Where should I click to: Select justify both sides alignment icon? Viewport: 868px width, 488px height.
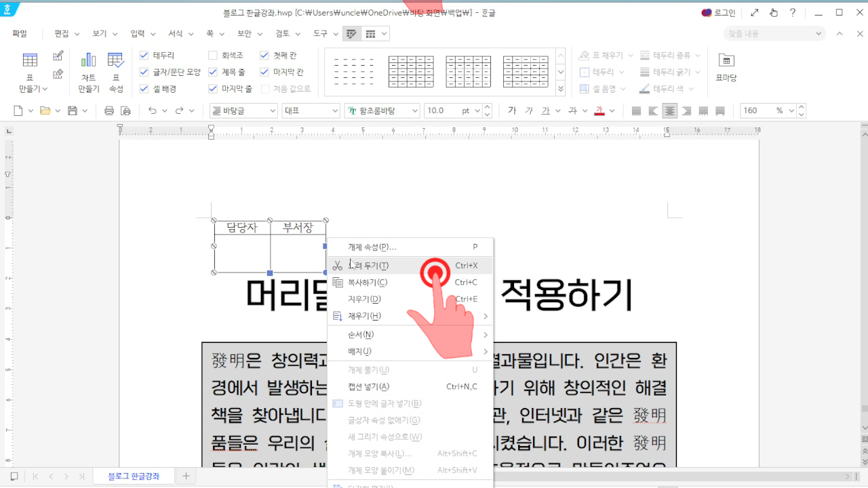[x=636, y=110]
